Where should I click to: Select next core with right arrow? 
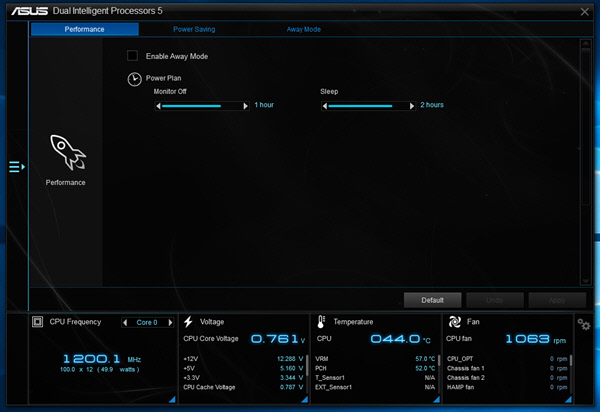click(x=170, y=322)
